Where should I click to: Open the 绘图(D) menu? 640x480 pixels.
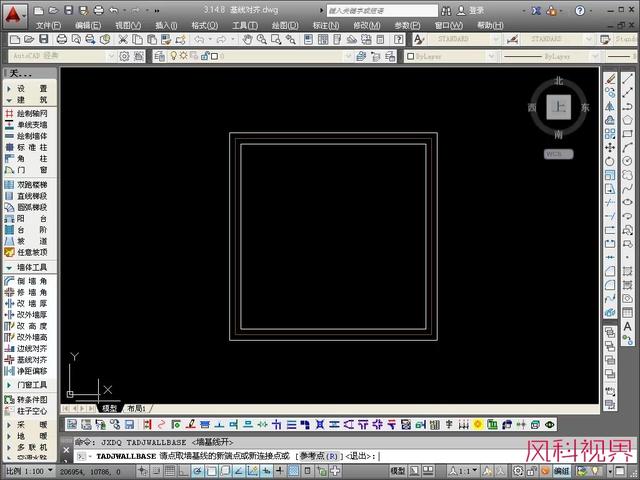[x=285, y=25]
